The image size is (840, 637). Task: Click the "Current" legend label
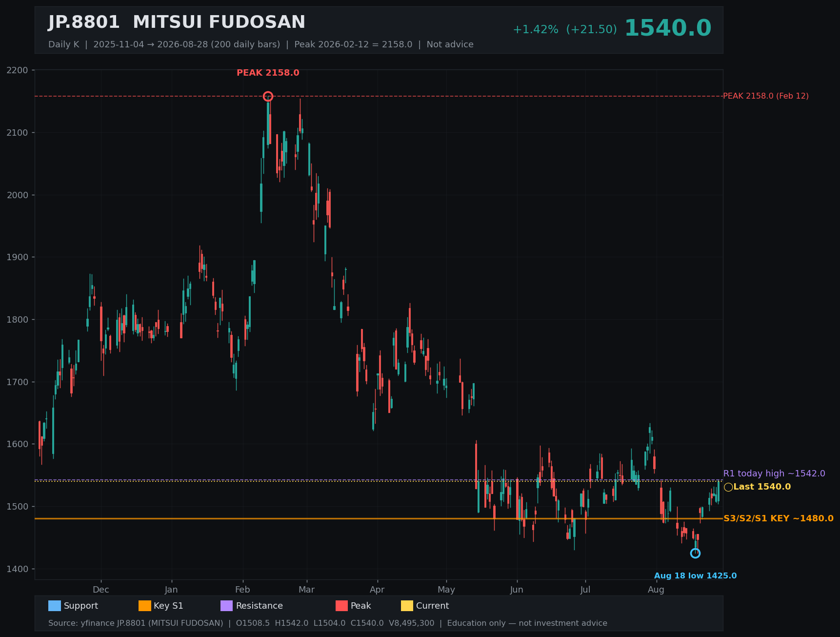click(433, 606)
